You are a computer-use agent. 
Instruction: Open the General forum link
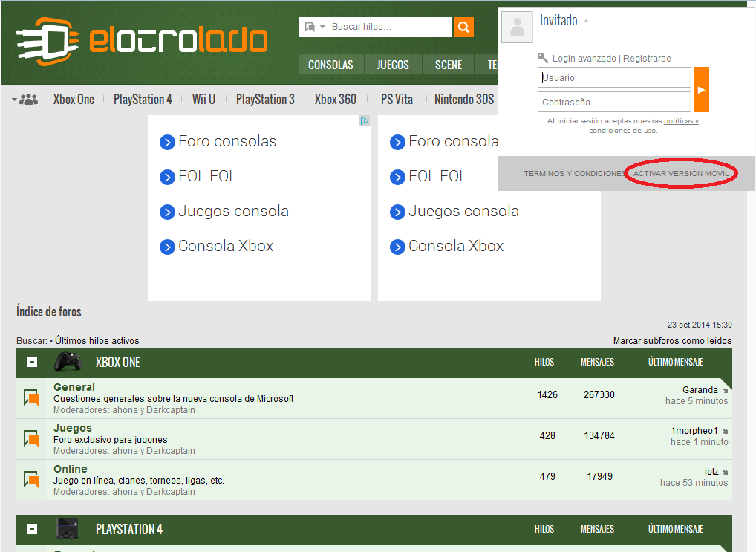click(x=74, y=387)
